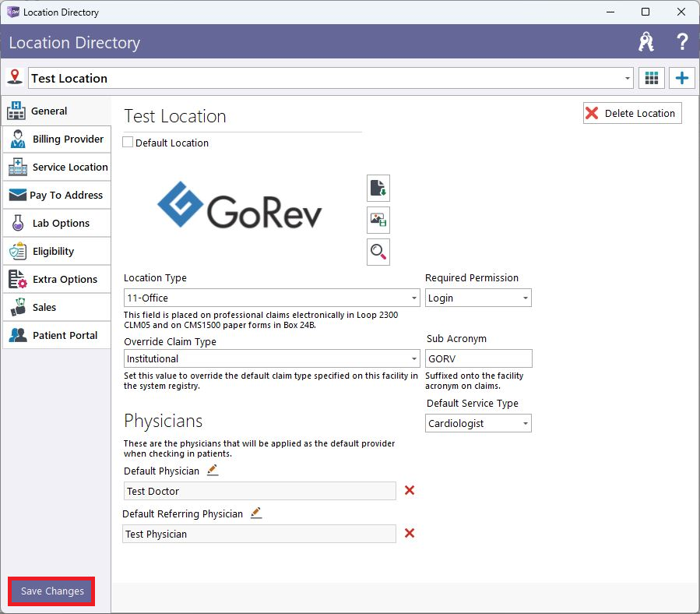Preview logo with the magnifier icon
The height and width of the screenshot is (614, 700).
click(x=378, y=252)
